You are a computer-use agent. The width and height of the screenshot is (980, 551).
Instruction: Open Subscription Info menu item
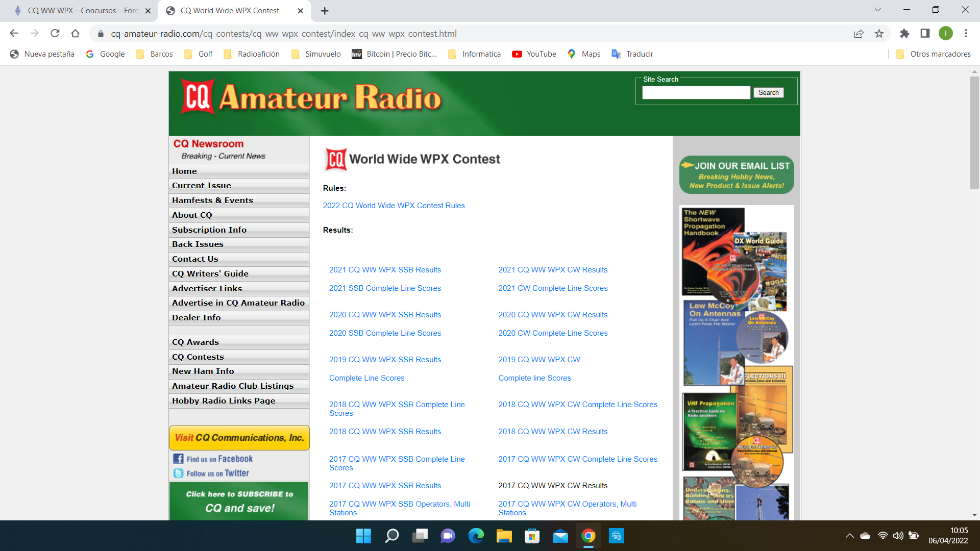(x=239, y=230)
